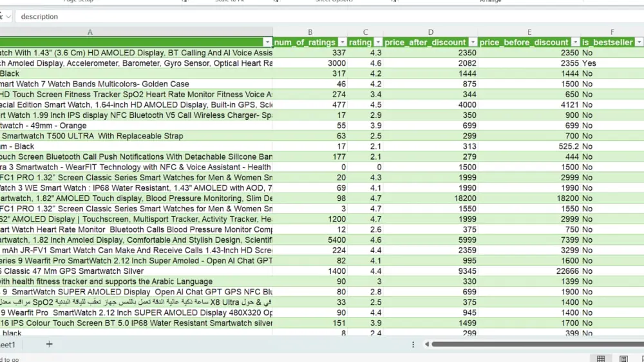This screenshot has height=362, width=644.
Task: Open the description column filter dropdown
Action: [x=267, y=43]
